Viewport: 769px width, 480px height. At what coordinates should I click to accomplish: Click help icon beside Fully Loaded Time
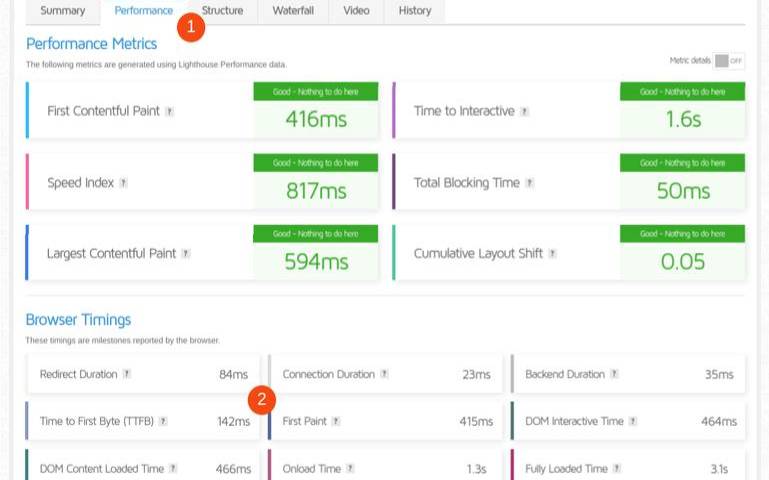[616, 468]
